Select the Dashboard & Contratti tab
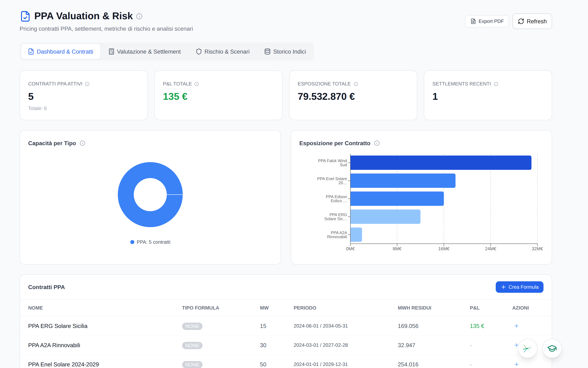The height and width of the screenshot is (368, 588). coord(61,52)
